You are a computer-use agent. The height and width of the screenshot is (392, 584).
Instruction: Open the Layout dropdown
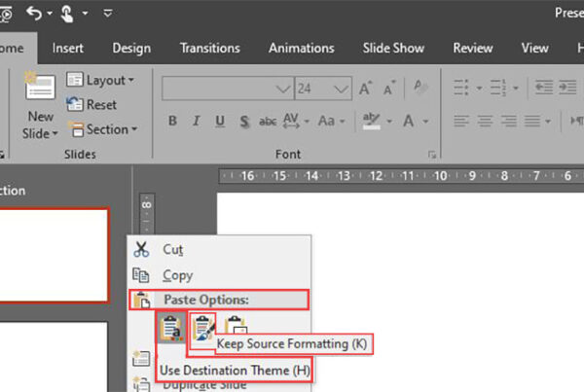click(100, 80)
